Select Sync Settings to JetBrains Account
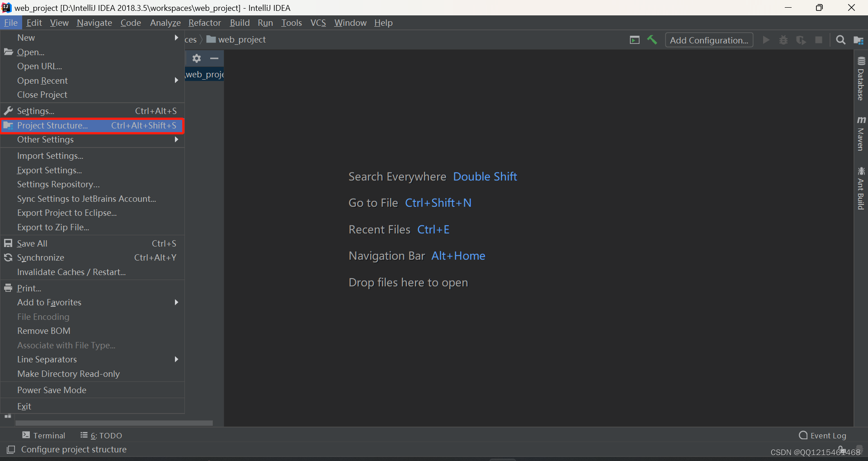The image size is (868, 461). [92, 199]
